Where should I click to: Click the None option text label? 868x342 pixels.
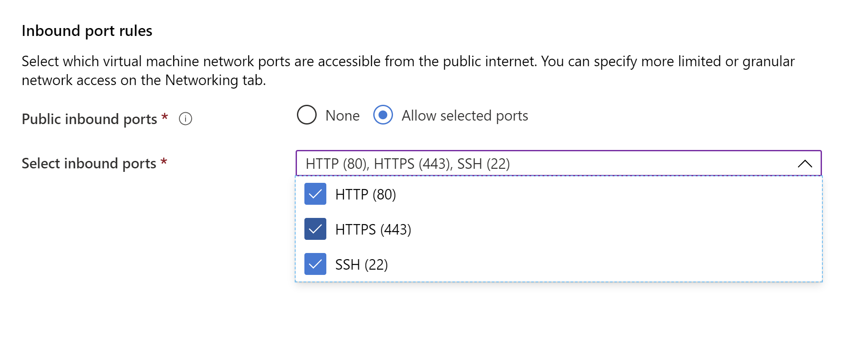(x=343, y=115)
